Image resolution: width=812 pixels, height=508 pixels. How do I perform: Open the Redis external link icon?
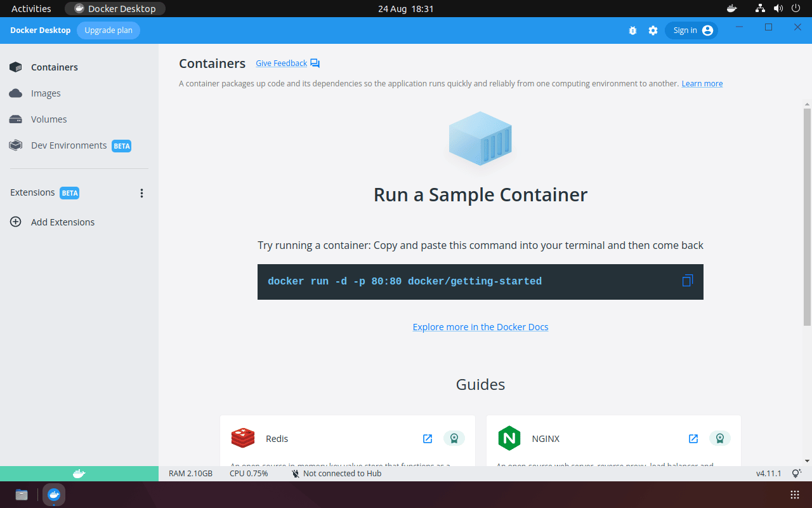tap(427, 438)
